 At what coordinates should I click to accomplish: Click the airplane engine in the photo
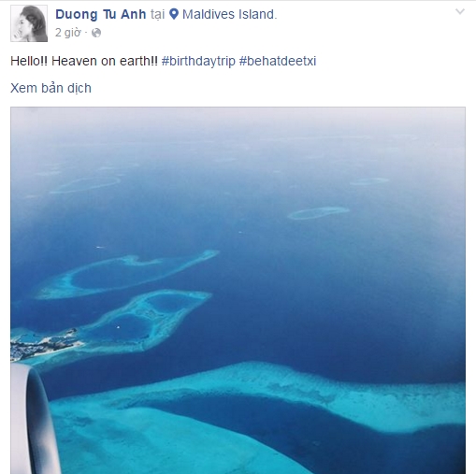tap(35, 419)
